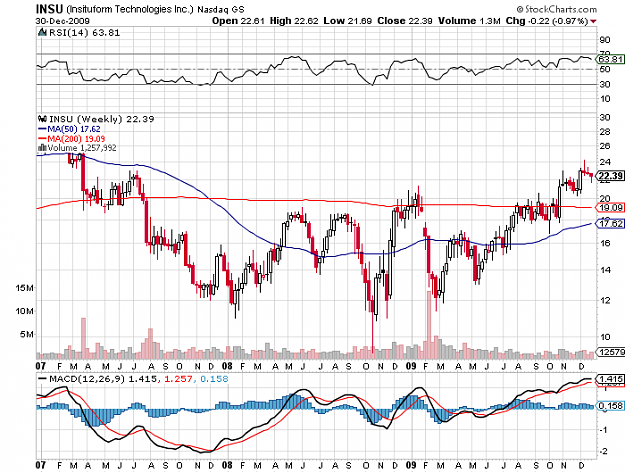The image size is (625, 473).
Task: Click the 'Nasdaq GS' exchange label
Action: [221, 9]
